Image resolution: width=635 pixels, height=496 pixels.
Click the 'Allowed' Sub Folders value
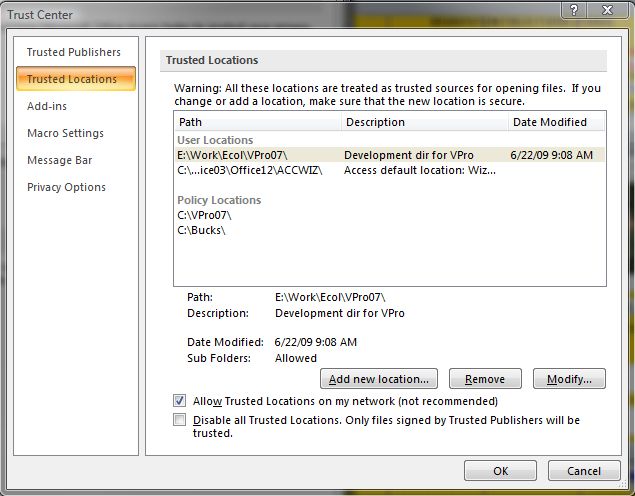pos(296,358)
